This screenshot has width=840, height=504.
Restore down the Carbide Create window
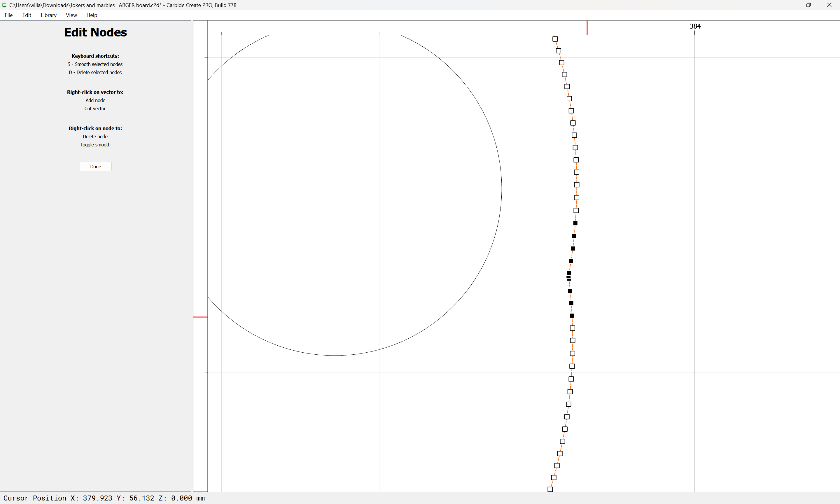click(x=808, y=5)
